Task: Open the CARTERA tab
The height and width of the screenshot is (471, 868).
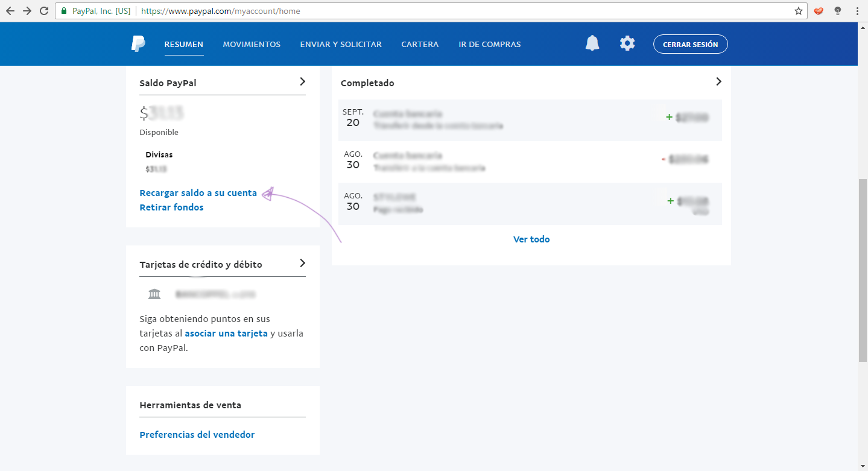Action: (420, 44)
